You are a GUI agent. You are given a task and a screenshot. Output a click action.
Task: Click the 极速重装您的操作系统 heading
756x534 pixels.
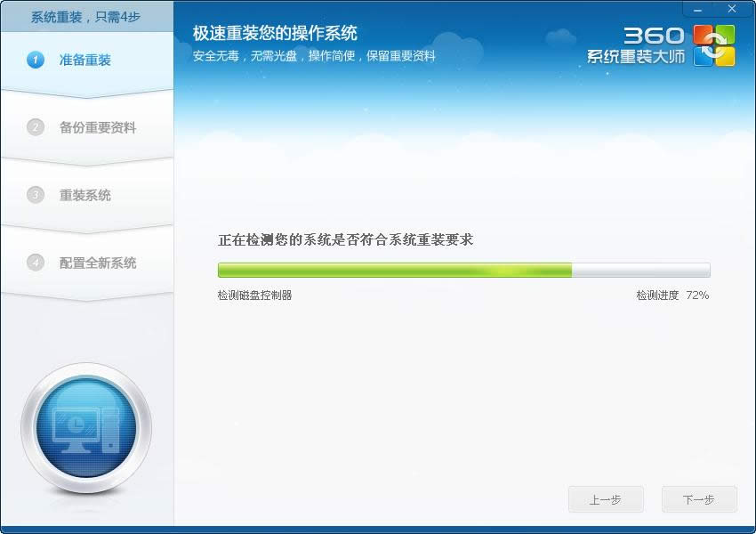[x=275, y=34]
